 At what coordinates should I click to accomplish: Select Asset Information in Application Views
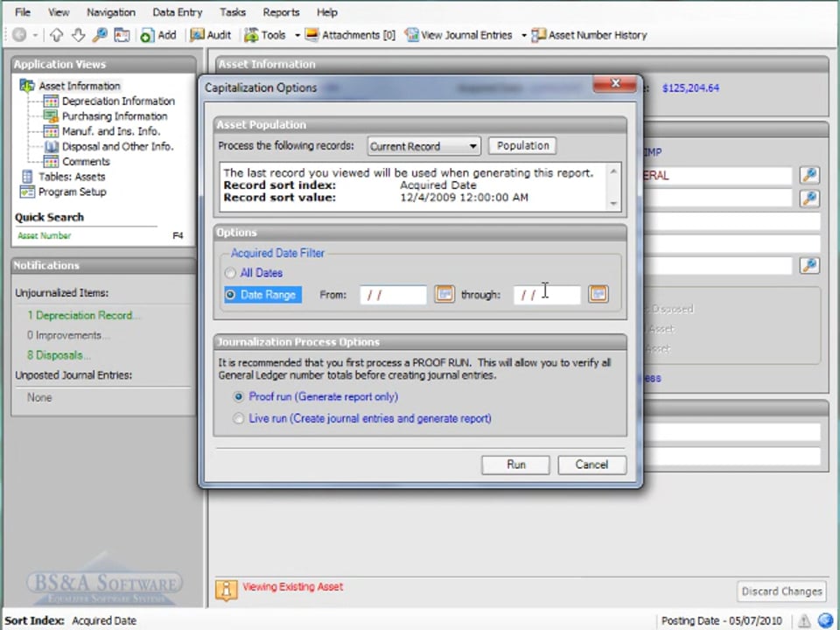pyautogui.click(x=80, y=86)
